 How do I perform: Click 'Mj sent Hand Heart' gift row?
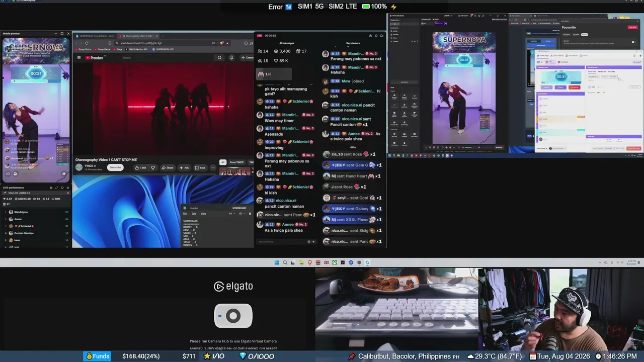click(x=352, y=176)
